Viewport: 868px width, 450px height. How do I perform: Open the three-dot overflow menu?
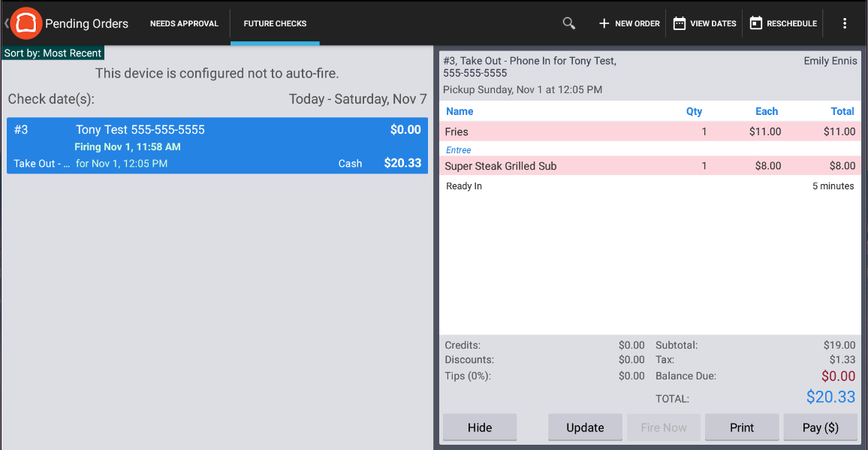coord(844,23)
